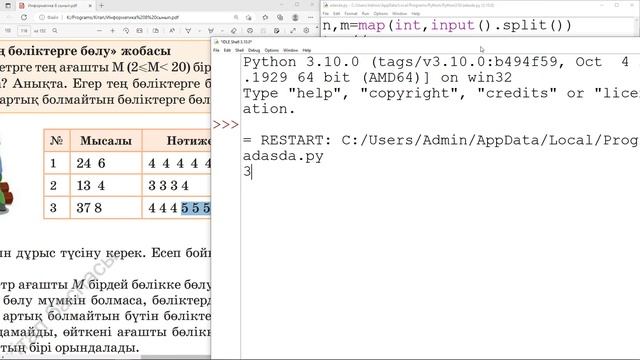Open the Edge profile avatar
This screenshot has height=360, width=640.
(x=295, y=18)
